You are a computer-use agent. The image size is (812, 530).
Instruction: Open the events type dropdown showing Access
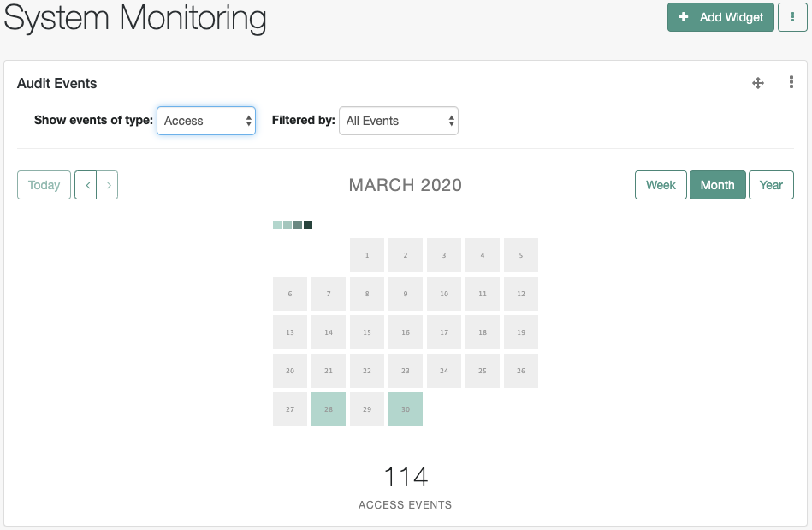coord(205,121)
